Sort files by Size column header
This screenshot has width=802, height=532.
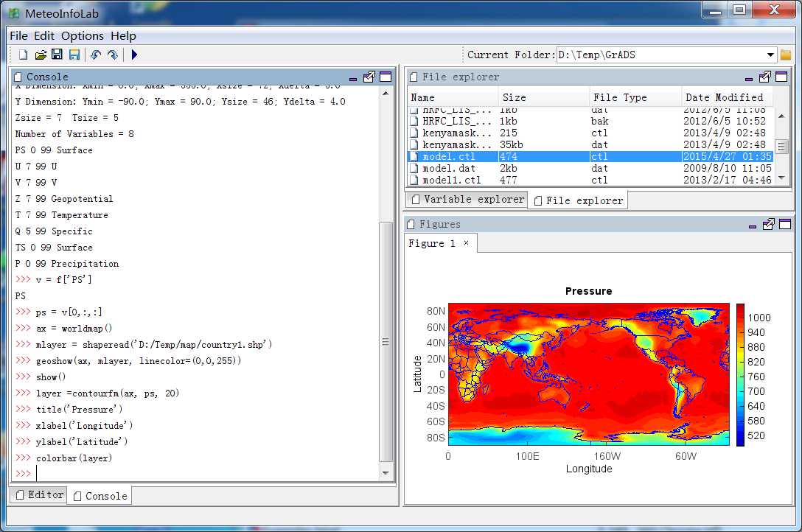tap(544, 97)
